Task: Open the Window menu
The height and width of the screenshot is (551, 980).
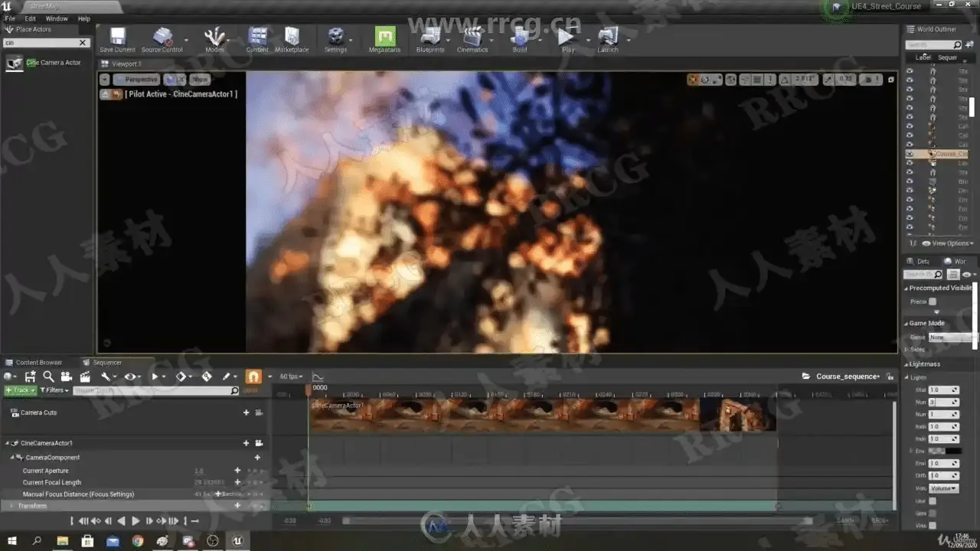Action: pyautogui.click(x=57, y=18)
